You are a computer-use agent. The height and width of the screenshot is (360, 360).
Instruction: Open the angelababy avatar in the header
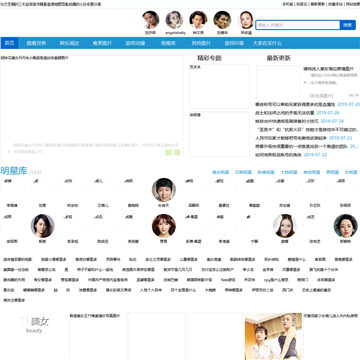pyautogui.click(x=174, y=20)
